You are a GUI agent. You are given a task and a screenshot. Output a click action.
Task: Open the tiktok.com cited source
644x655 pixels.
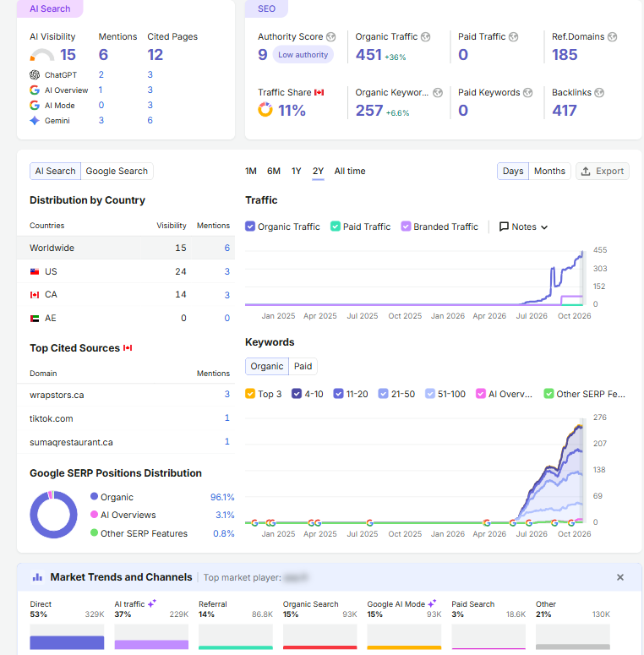[x=52, y=418]
